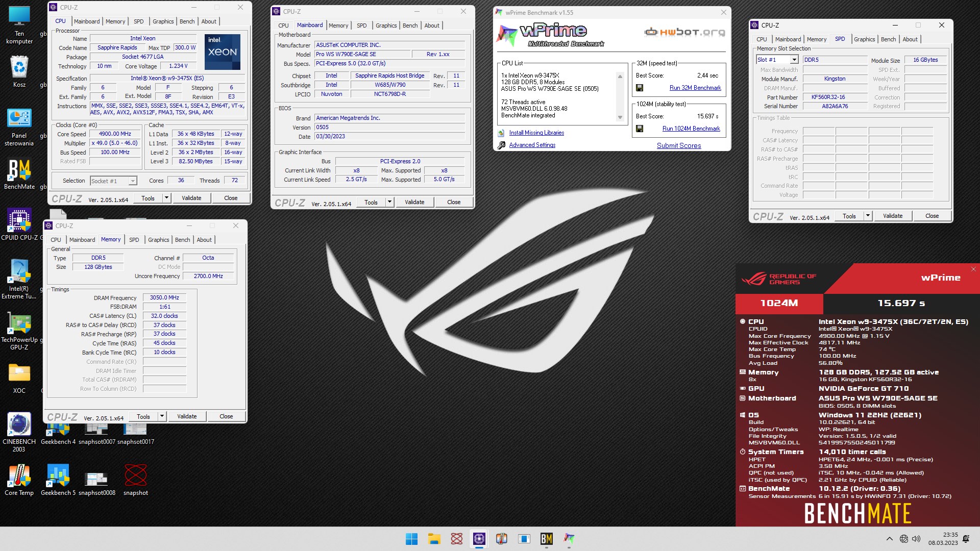Open the volume tray icon

coord(916,539)
